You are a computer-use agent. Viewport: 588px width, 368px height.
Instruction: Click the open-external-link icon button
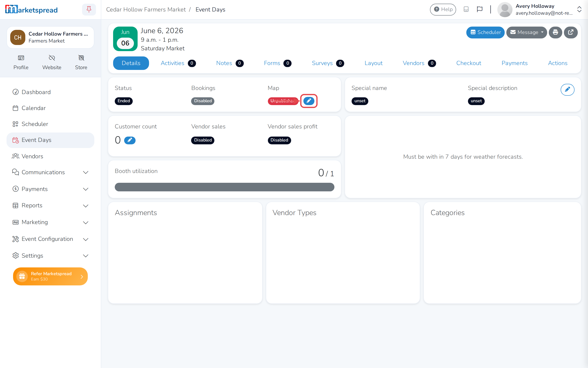click(x=570, y=32)
